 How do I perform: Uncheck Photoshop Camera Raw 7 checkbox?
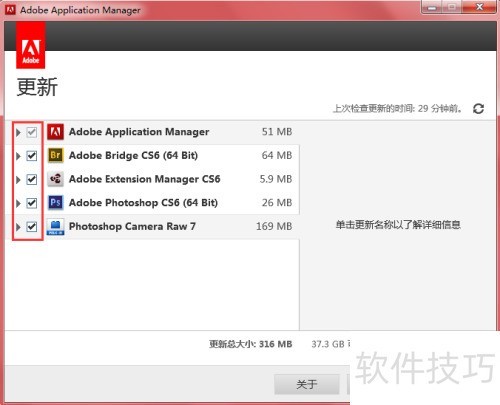coord(32,227)
